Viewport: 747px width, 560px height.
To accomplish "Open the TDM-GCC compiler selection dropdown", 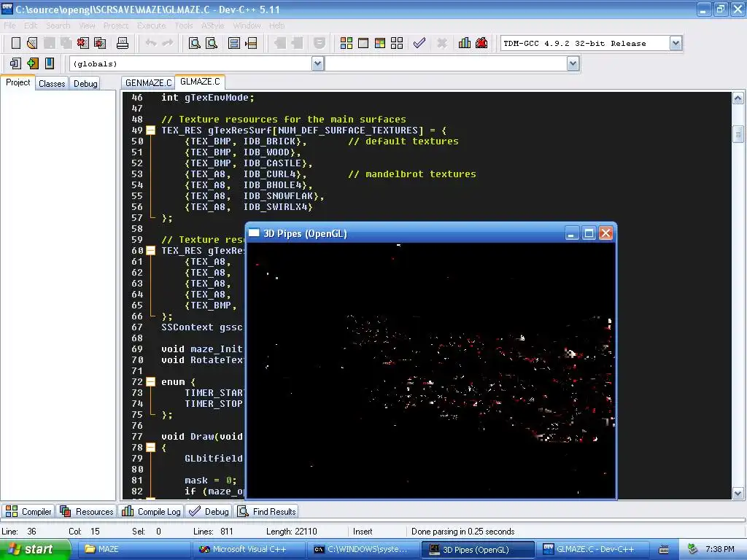I will coord(676,43).
